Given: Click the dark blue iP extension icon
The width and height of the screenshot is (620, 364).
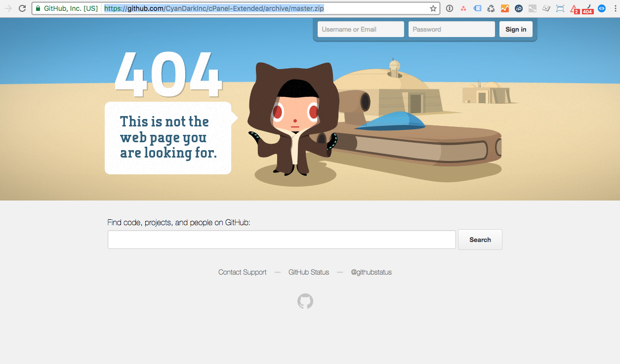Looking at the screenshot, I should click(519, 8).
